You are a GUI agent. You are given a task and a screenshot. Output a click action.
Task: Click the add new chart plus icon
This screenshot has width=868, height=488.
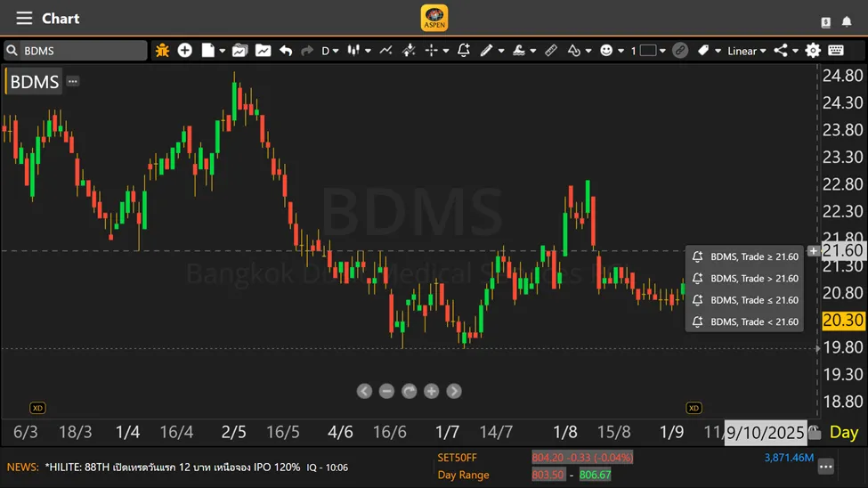[184, 51]
